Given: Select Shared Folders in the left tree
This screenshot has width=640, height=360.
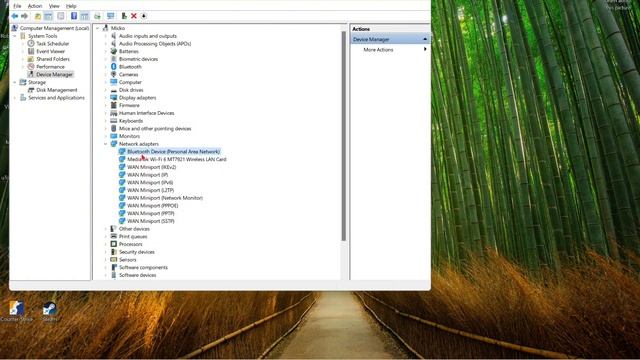Looking at the screenshot, I should 53,59.
